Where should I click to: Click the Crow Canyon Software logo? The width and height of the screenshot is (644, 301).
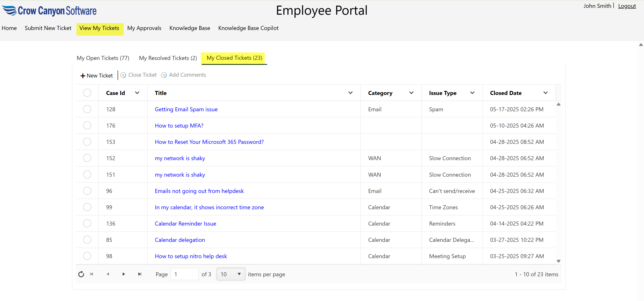click(x=49, y=10)
